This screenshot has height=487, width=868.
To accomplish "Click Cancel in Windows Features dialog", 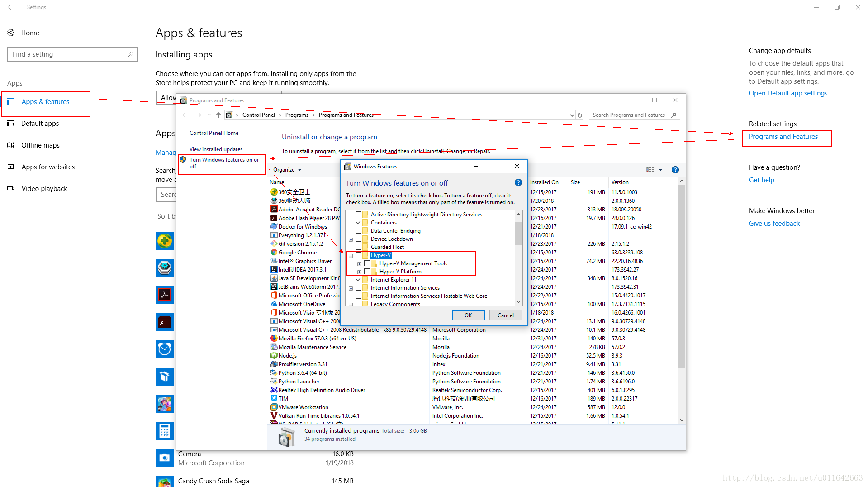I will (x=505, y=315).
